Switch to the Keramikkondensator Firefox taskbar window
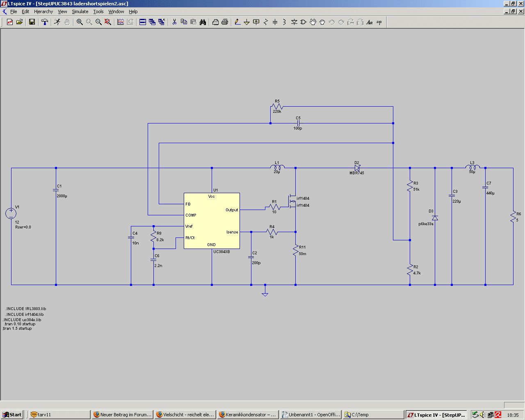525x420 pixels. coord(248,415)
